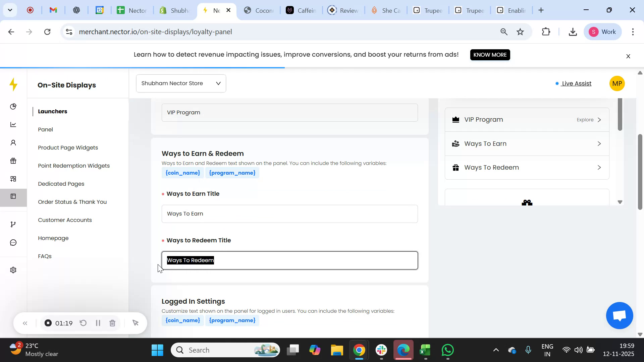
Task: Click the Nector lightning logo
Action: pyautogui.click(x=13, y=85)
